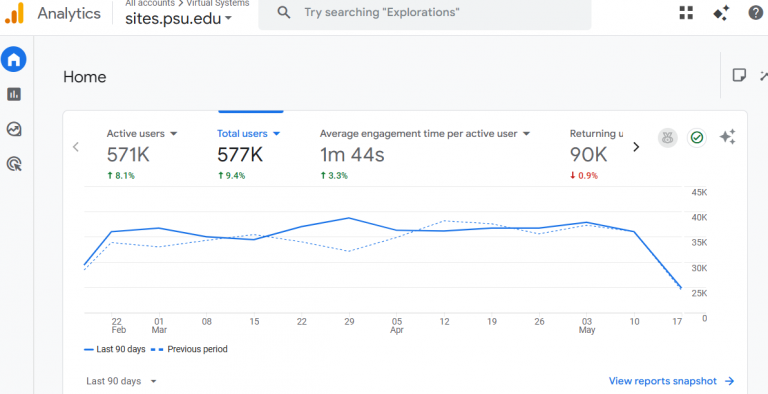Click the medal badge icon on the card
Viewport: 768px width, 394px height.
pos(668,138)
